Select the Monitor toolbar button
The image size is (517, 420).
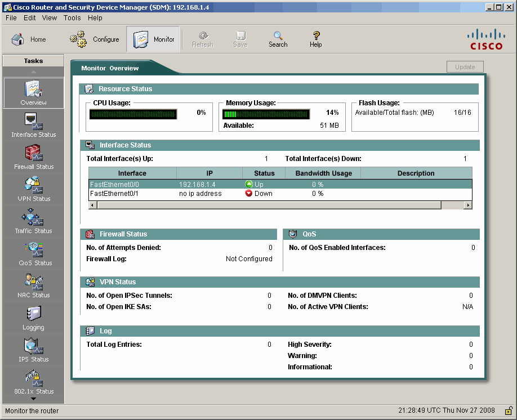point(153,39)
